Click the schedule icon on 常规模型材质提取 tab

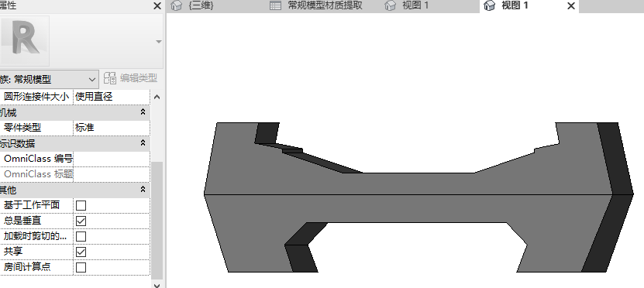tap(275, 5)
